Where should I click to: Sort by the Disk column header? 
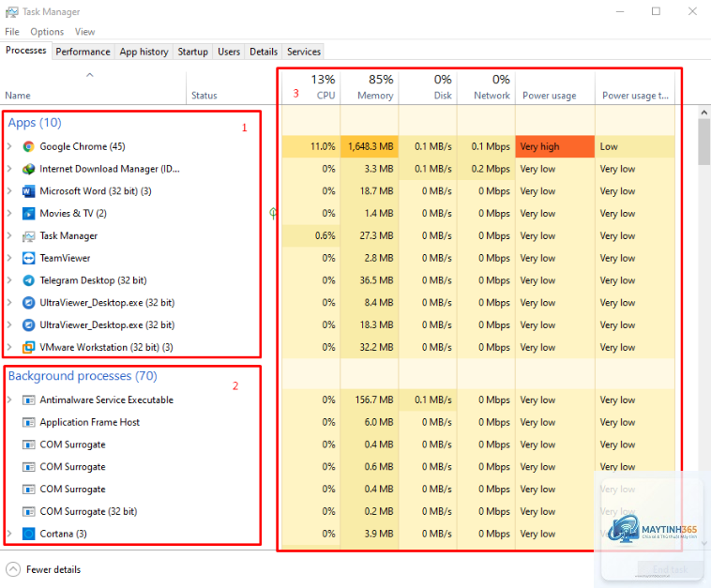428,86
